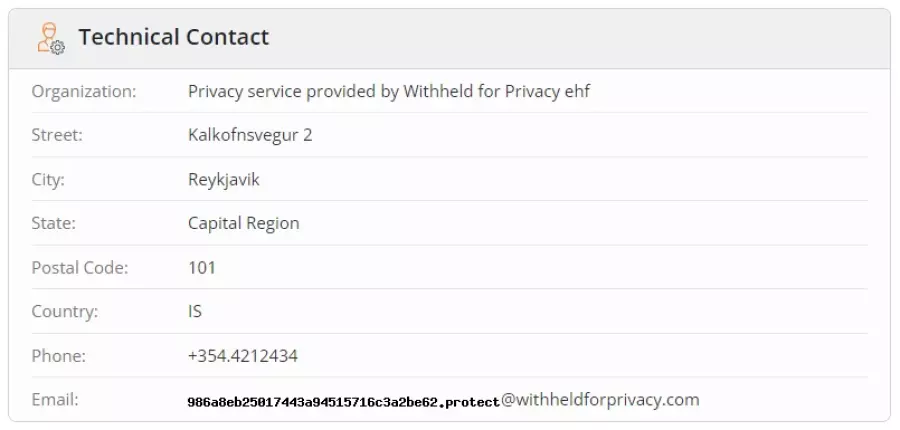Click the @withheldforprivacy.com domain text
This screenshot has height=430, width=900.
[600, 400]
